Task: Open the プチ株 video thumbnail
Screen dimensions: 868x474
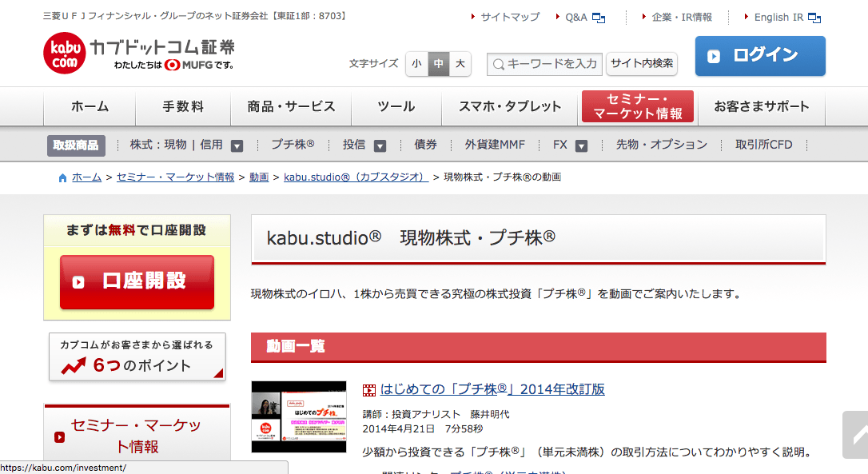Action: pos(299,416)
